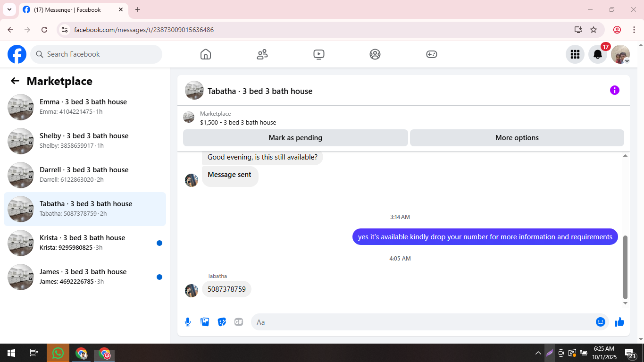
Task: Attach a file with the photo icon
Action: (x=205, y=322)
